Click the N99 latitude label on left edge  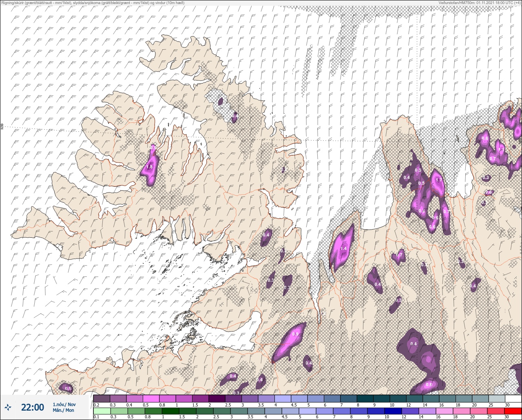[x=2, y=127]
